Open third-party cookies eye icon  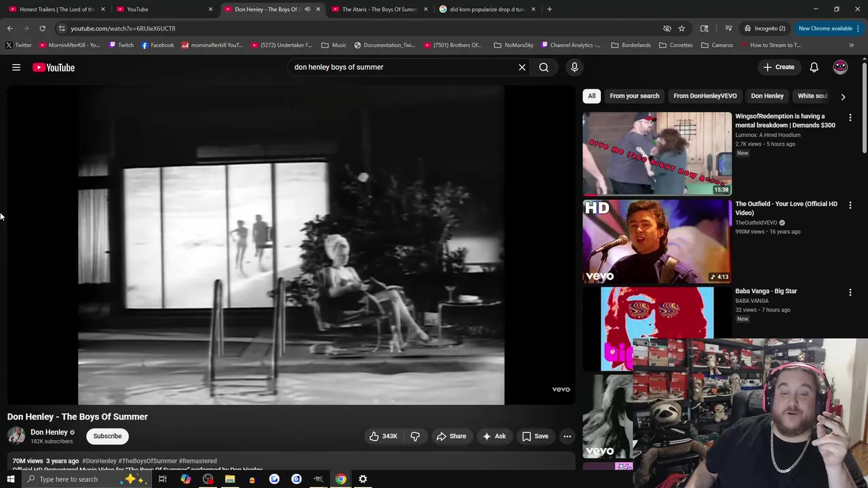(x=667, y=28)
